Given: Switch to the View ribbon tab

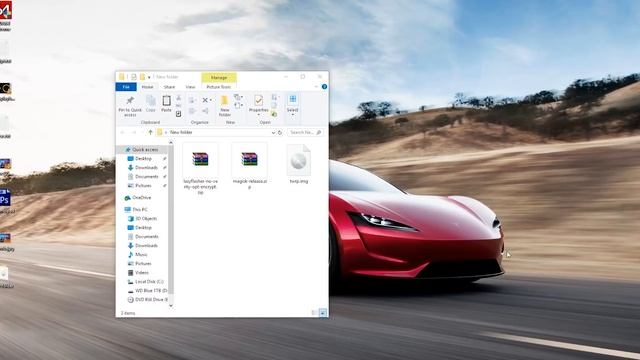Looking at the screenshot, I should (190, 87).
